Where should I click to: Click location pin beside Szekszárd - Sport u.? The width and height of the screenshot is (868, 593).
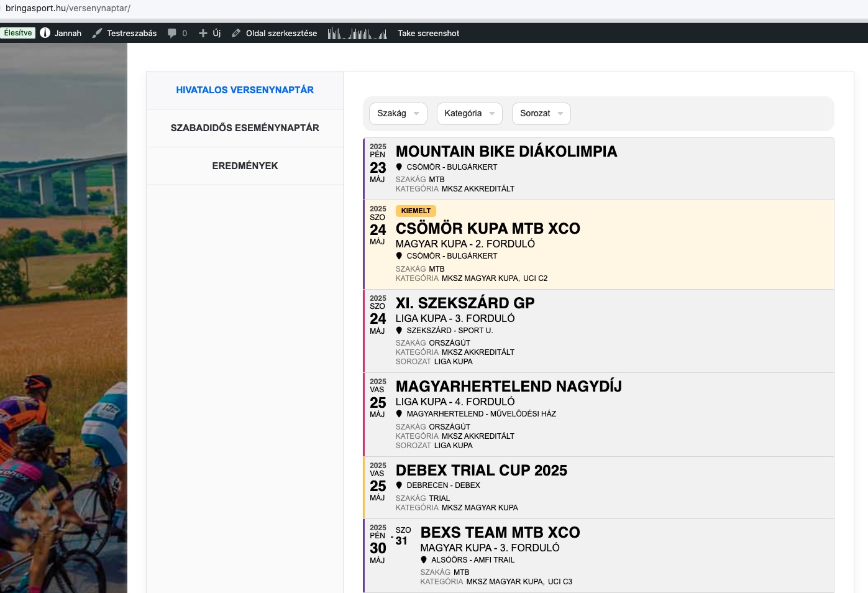(x=400, y=330)
